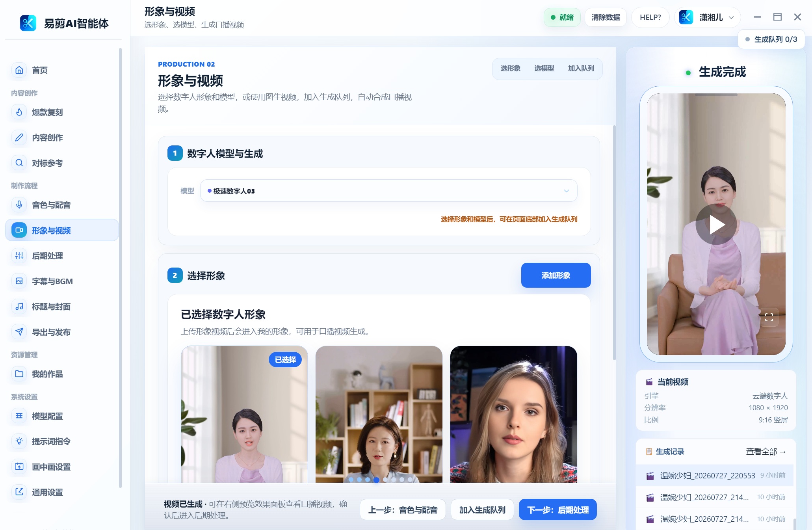Expand the 潇湘儿 account dropdown chevron
This screenshot has height=530, width=812.
(x=731, y=17)
